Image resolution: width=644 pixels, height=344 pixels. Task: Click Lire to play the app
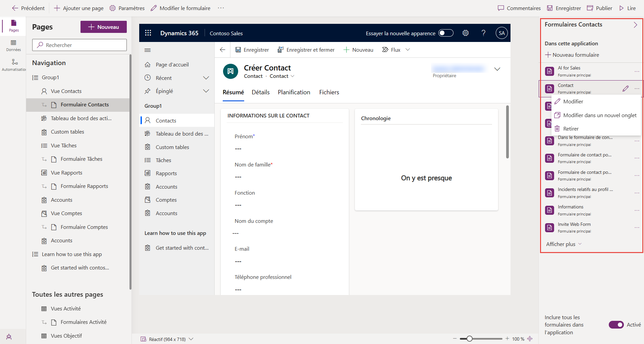click(627, 8)
